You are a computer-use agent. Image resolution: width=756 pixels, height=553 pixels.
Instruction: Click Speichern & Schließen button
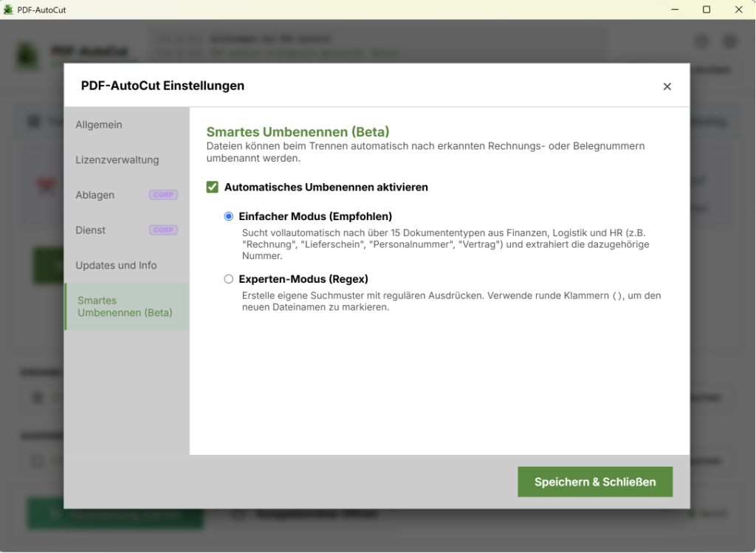click(x=595, y=481)
